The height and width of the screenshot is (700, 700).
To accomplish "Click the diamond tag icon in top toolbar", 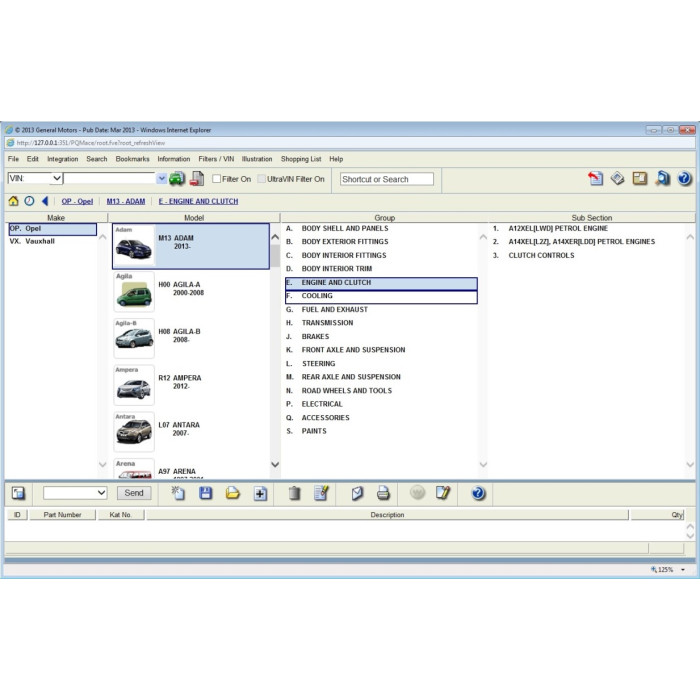I will click(x=617, y=179).
